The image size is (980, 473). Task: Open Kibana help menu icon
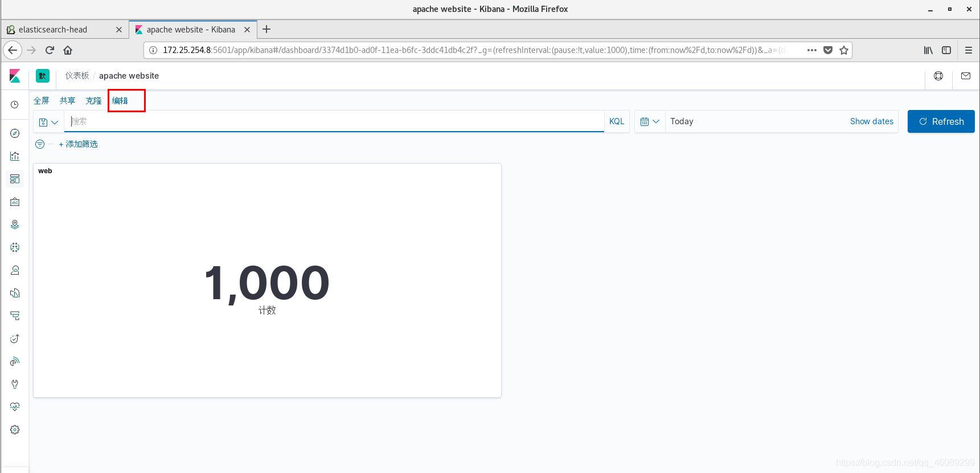coord(938,76)
